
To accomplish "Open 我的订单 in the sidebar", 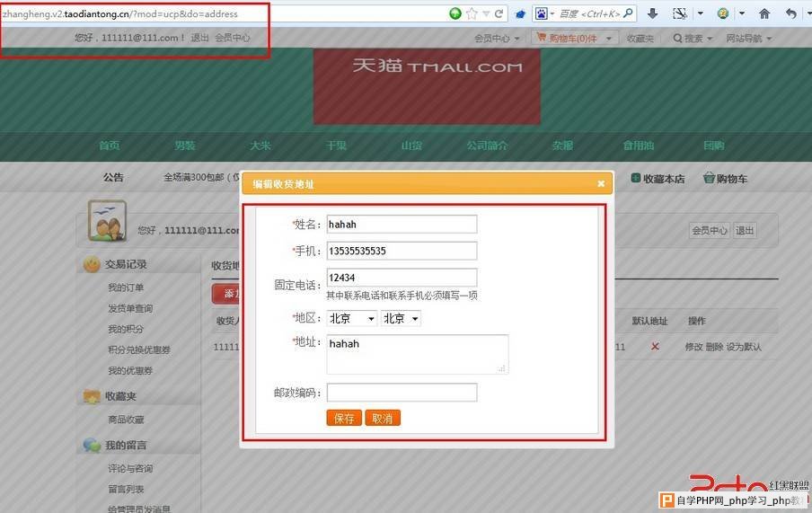I will [x=126, y=287].
